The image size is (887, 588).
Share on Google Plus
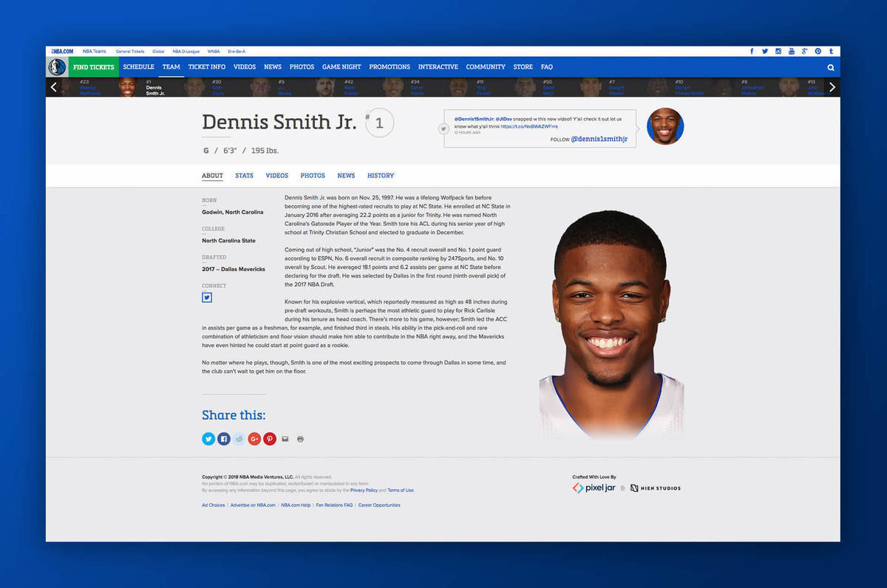254,439
